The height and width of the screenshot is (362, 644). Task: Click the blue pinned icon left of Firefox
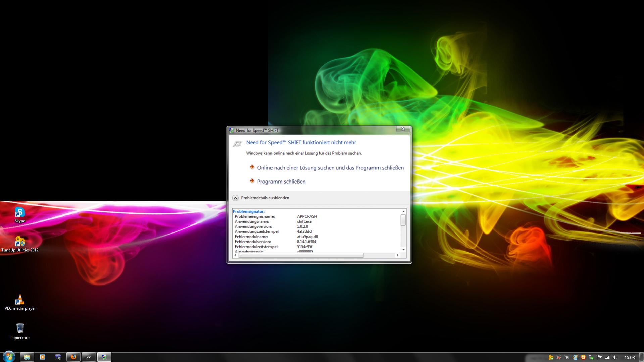(x=58, y=357)
